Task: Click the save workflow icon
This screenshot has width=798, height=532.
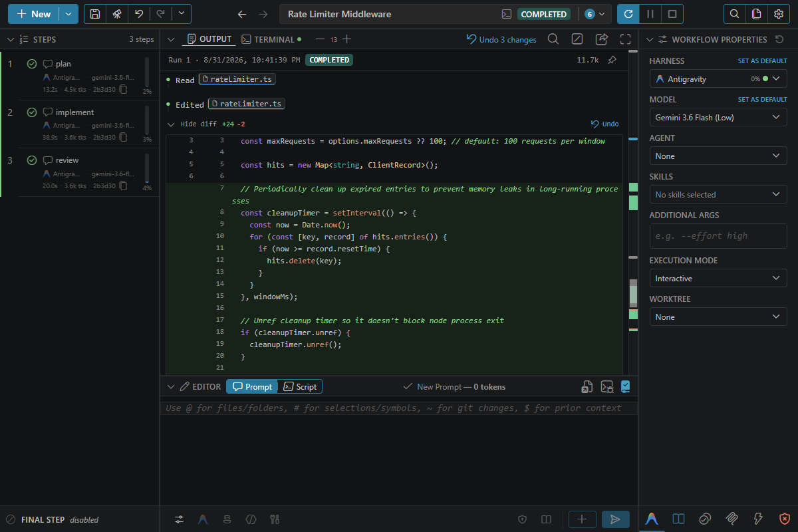Action: (x=95, y=14)
